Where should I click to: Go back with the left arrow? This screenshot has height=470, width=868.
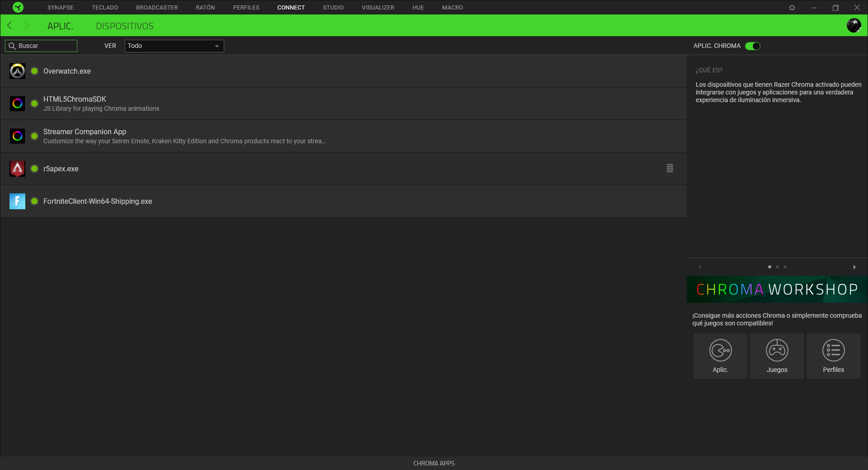pyautogui.click(x=10, y=26)
